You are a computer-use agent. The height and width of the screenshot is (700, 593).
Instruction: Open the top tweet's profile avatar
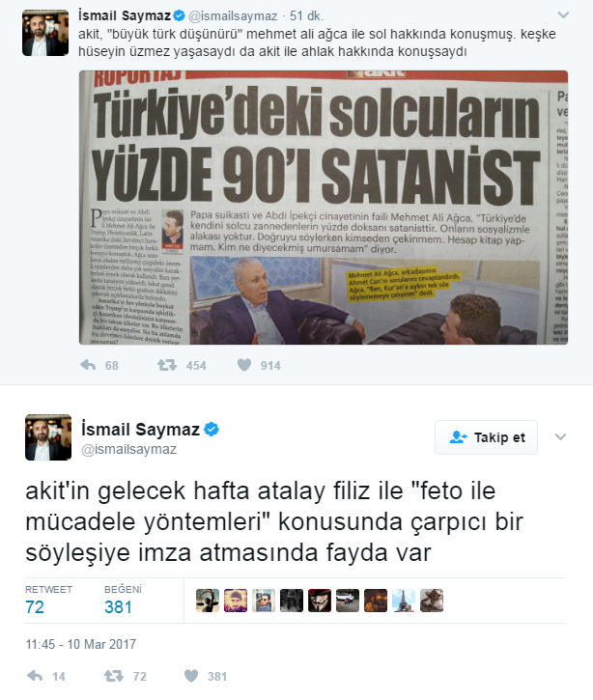(x=45, y=33)
